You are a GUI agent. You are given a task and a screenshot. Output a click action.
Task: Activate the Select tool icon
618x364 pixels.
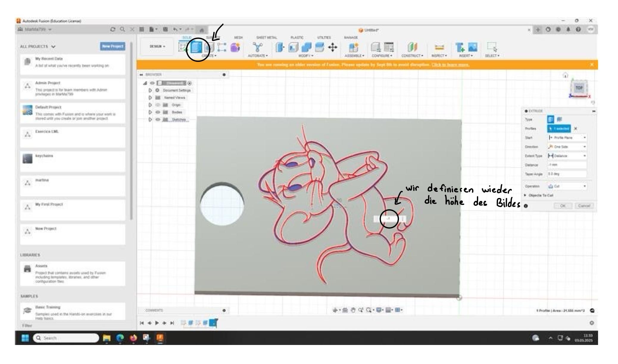pos(492,48)
